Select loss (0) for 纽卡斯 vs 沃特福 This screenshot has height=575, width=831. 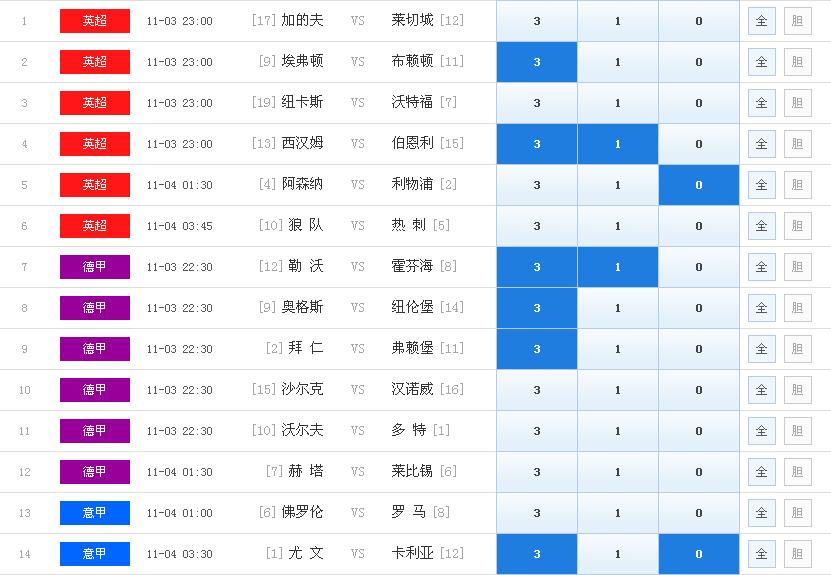tap(699, 103)
